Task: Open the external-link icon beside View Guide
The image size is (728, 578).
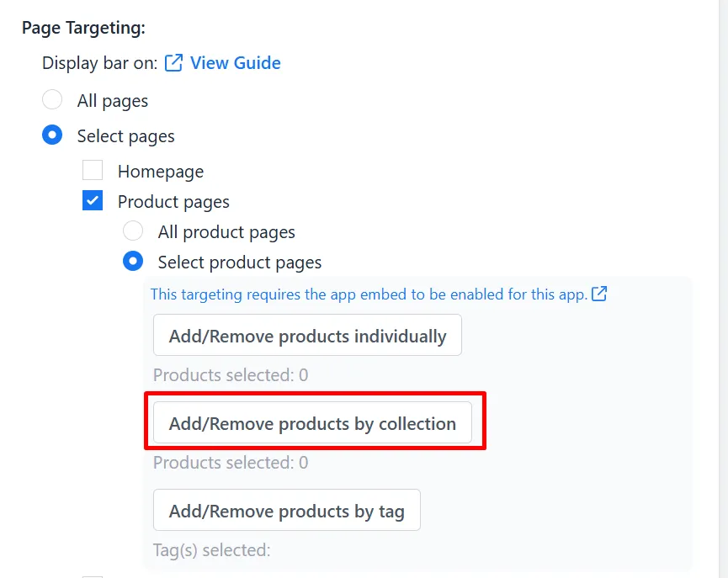Action: pos(173,63)
